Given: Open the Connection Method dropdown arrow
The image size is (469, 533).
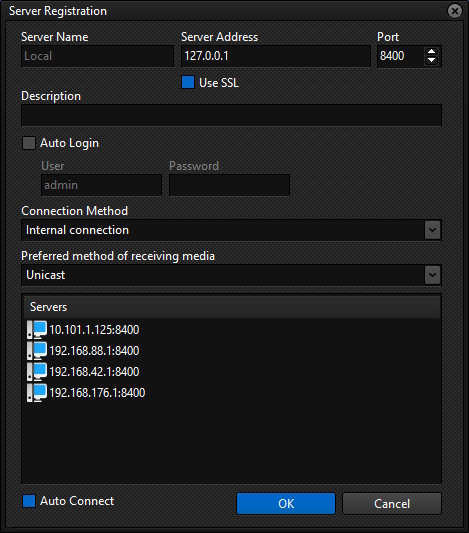Looking at the screenshot, I should (x=432, y=230).
